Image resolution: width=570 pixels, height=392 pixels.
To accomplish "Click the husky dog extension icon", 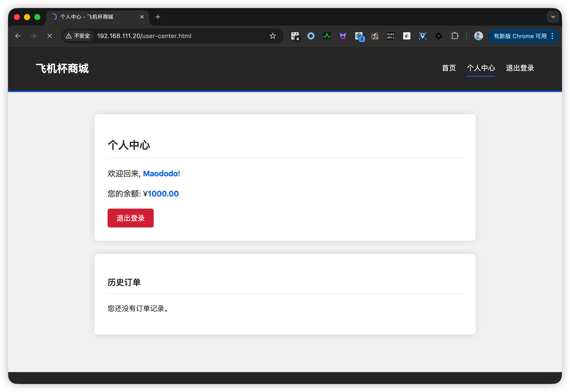I will click(x=375, y=36).
